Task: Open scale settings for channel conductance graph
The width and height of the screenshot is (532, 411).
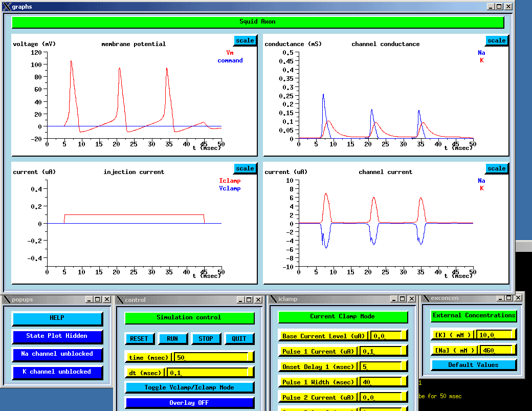Action: click(x=496, y=40)
